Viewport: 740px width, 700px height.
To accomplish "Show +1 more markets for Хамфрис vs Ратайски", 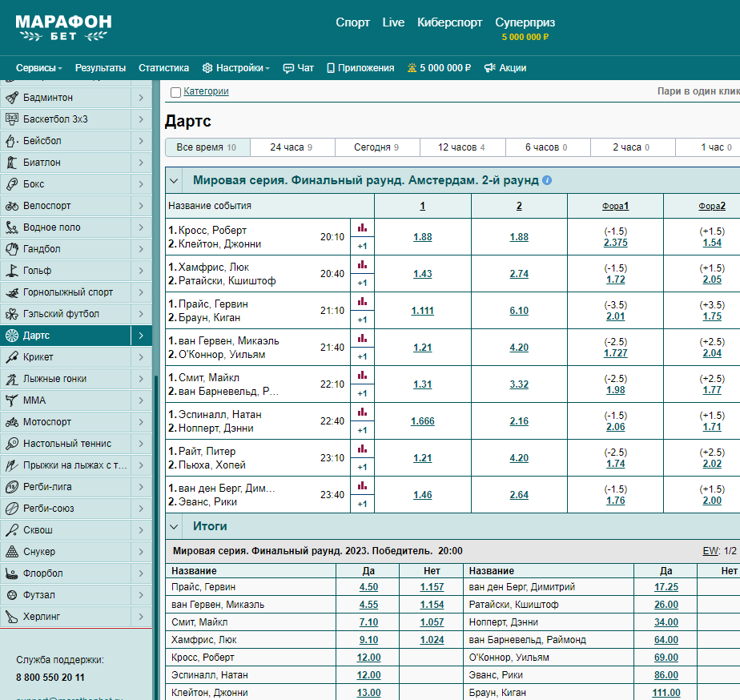I will [x=362, y=283].
